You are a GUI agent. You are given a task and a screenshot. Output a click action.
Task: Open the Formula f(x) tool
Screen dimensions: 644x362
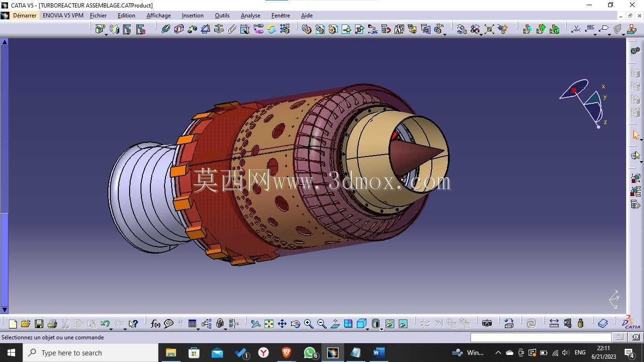coord(155,323)
